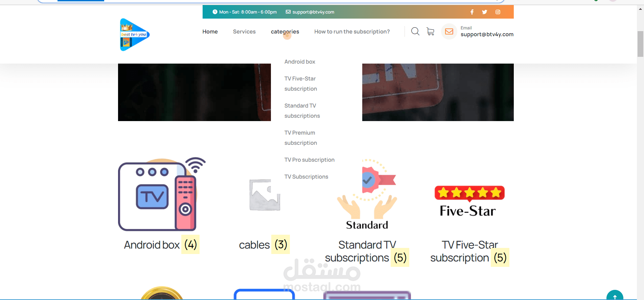Open the Facebook page icon
This screenshot has width=644, height=300.
(472, 12)
